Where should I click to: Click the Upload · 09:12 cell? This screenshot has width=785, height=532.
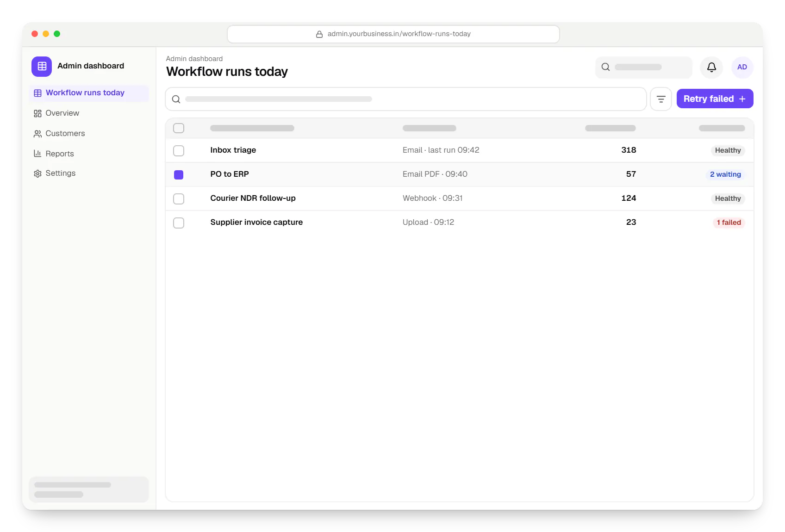(428, 222)
